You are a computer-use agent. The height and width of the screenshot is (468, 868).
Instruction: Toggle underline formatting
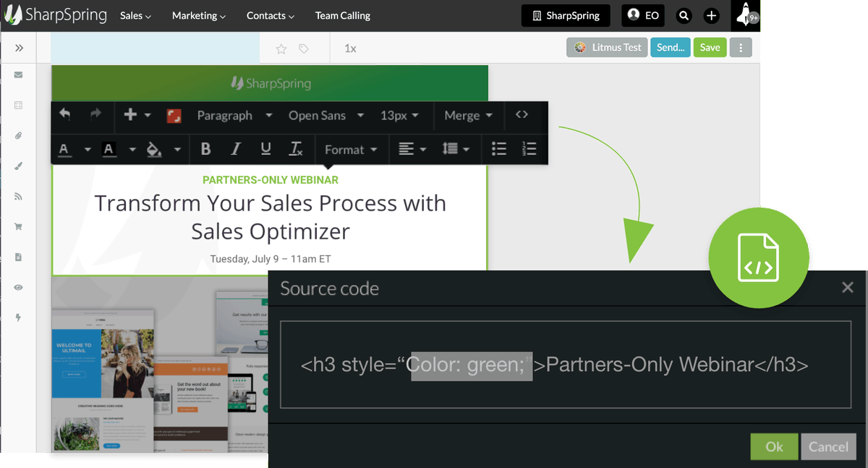click(265, 149)
